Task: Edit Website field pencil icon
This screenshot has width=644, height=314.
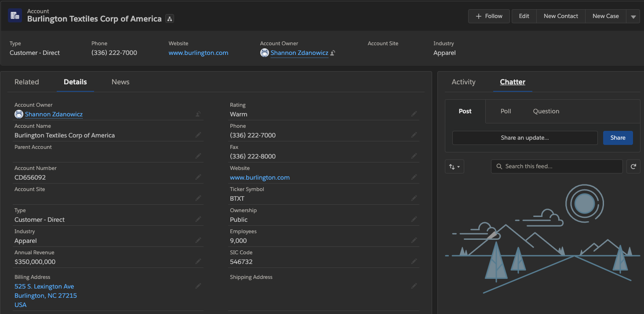Action: coord(414,177)
